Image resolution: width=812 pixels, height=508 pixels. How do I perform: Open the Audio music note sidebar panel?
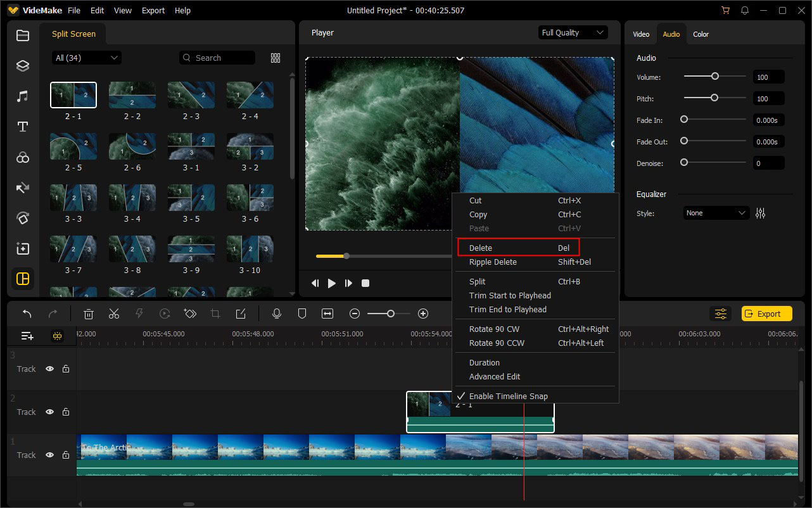point(23,96)
